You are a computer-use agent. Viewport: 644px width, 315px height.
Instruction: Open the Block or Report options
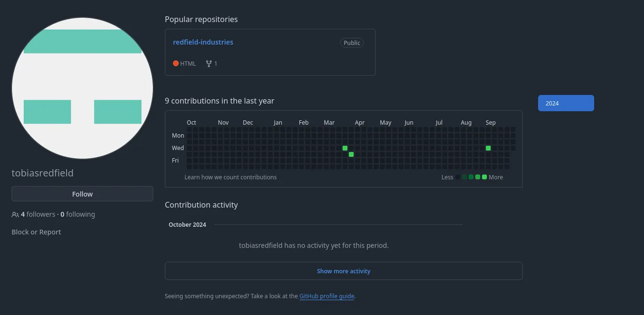tap(36, 232)
